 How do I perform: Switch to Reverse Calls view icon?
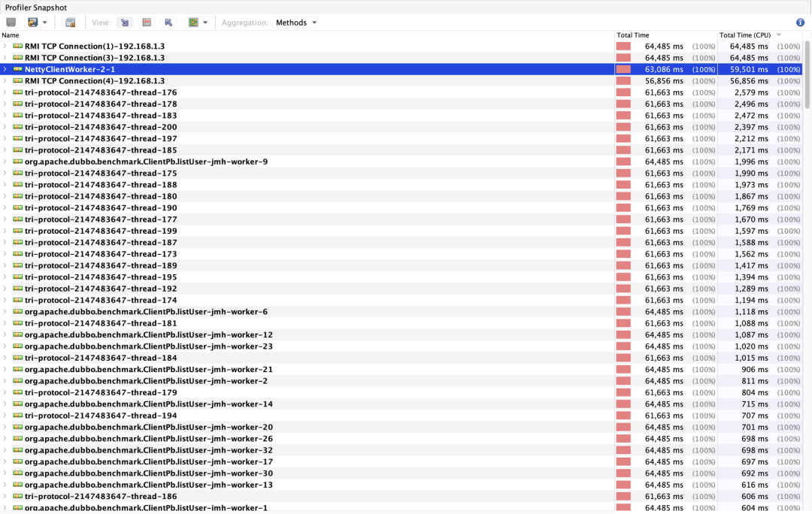(x=168, y=23)
